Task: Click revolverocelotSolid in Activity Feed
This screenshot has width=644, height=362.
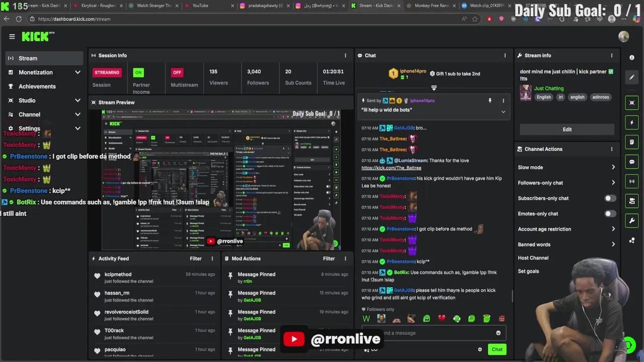Action: 126,312
